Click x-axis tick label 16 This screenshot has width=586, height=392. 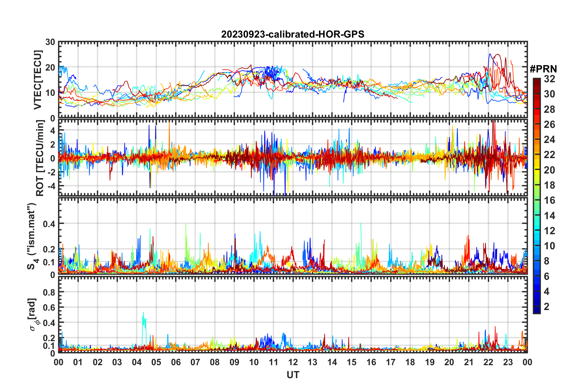(x=371, y=362)
